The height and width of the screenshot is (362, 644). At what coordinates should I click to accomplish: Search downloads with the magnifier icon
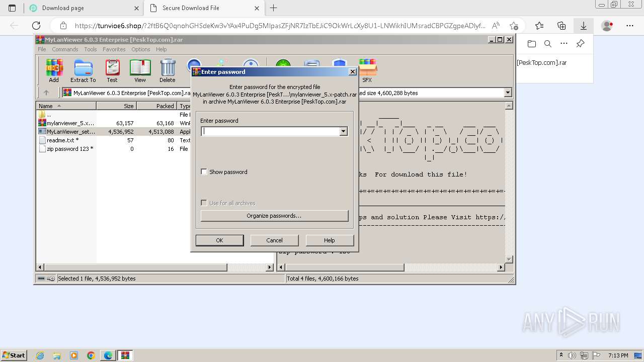(548, 44)
